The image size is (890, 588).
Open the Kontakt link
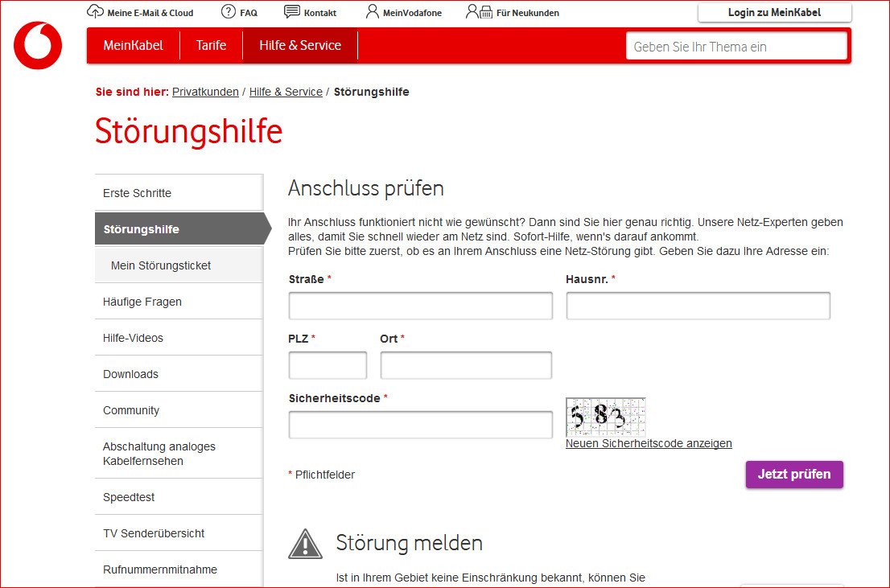320,13
